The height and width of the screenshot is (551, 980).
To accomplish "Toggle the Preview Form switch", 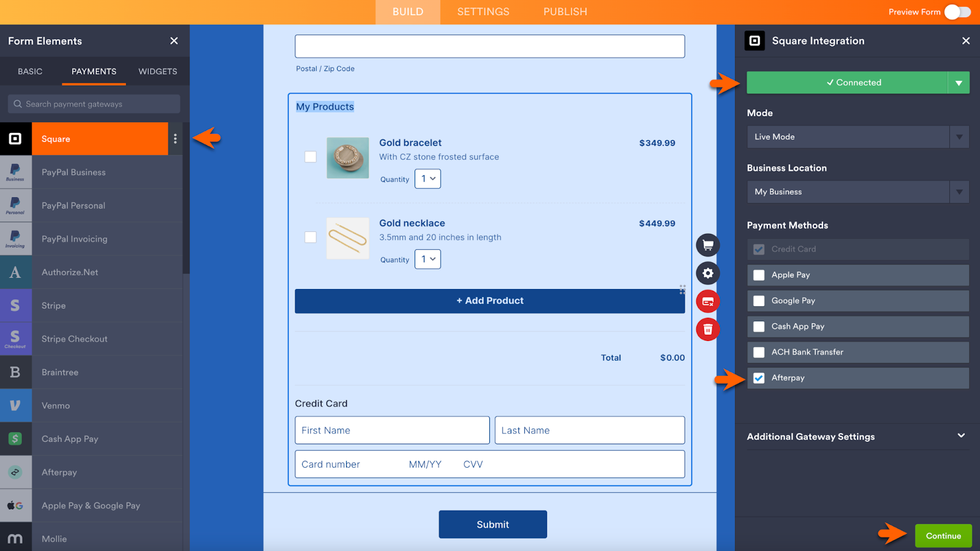I will (x=957, y=12).
